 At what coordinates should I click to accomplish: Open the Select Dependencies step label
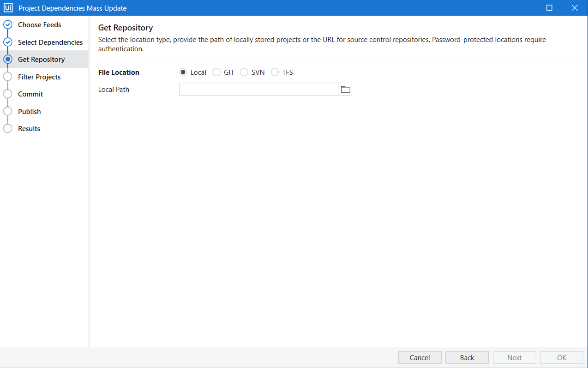(50, 42)
